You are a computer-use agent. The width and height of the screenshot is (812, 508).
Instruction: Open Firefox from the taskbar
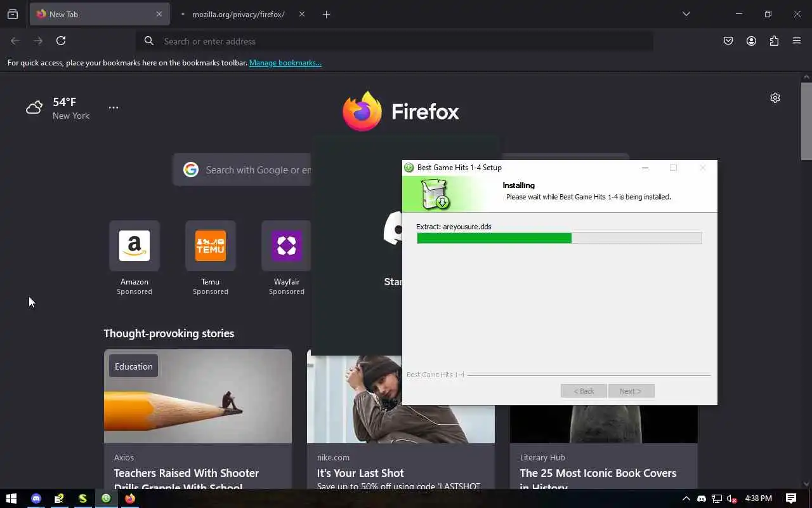click(130, 498)
